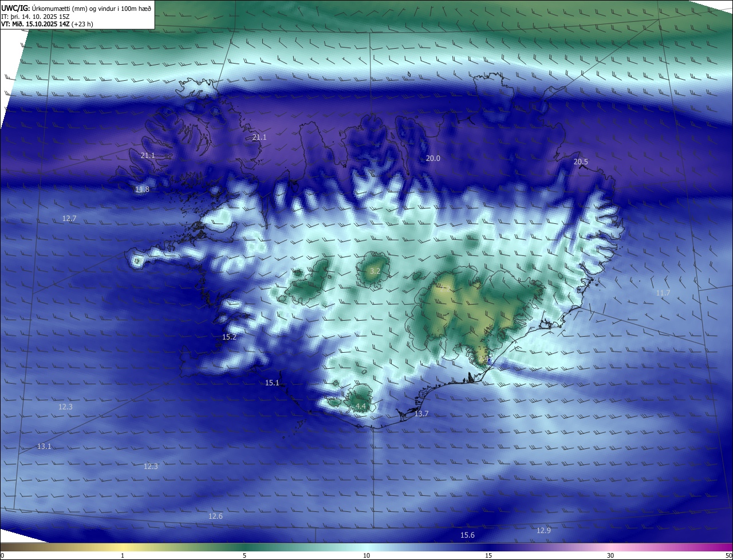
Task: Click the 4.4 value over the southern glacier
Action: tap(361, 406)
